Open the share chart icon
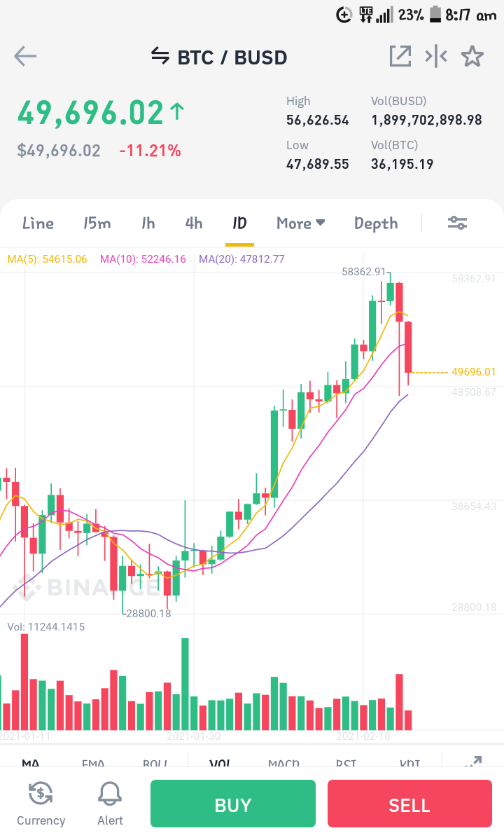 click(x=400, y=56)
